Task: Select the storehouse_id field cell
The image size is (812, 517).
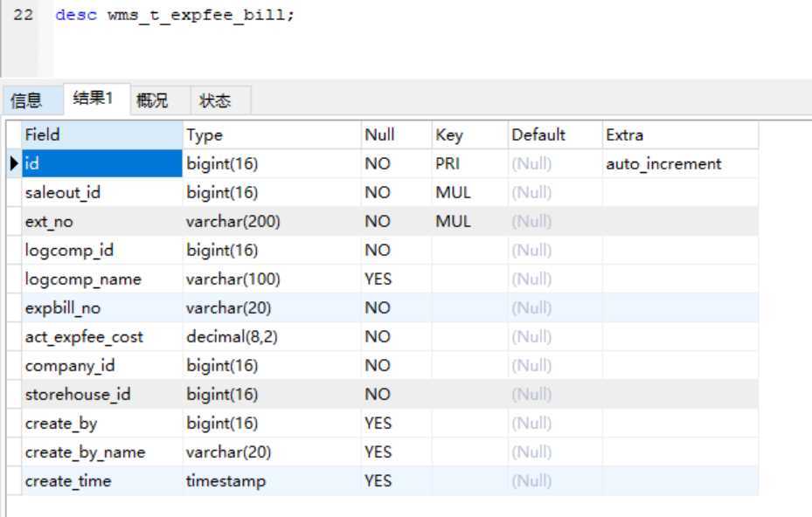Action: pos(102,395)
